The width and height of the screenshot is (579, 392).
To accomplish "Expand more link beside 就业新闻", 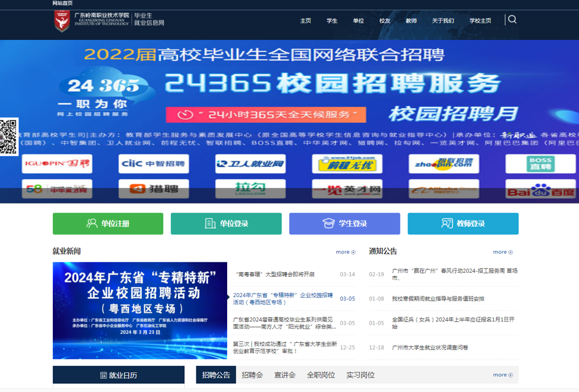I will (345, 252).
